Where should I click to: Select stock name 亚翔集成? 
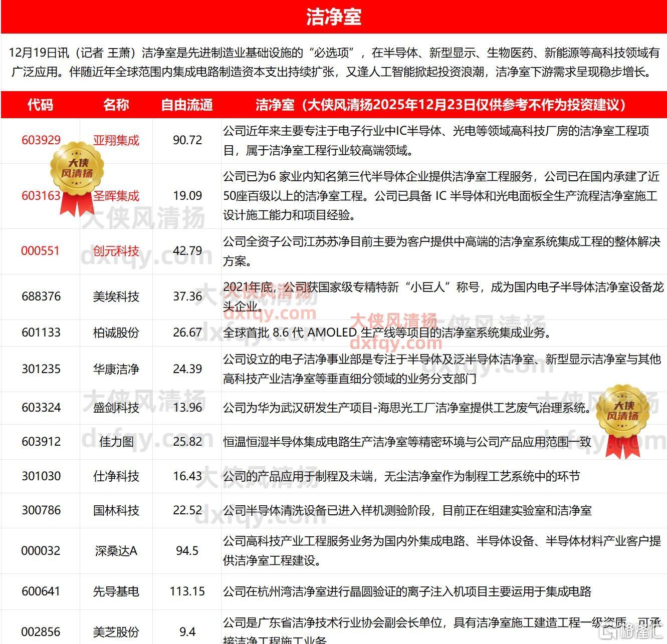tap(116, 140)
